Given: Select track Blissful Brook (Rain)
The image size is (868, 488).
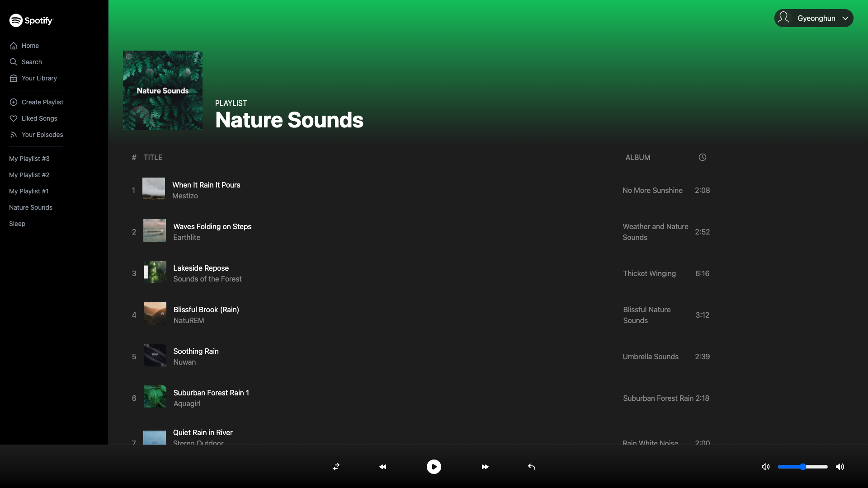Looking at the screenshot, I should [x=206, y=310].
